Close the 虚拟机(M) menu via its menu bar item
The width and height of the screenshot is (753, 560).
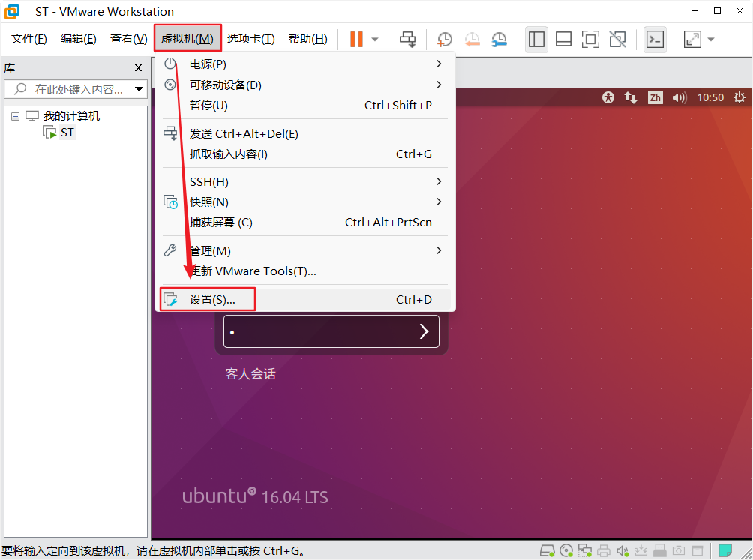[187, 38]
